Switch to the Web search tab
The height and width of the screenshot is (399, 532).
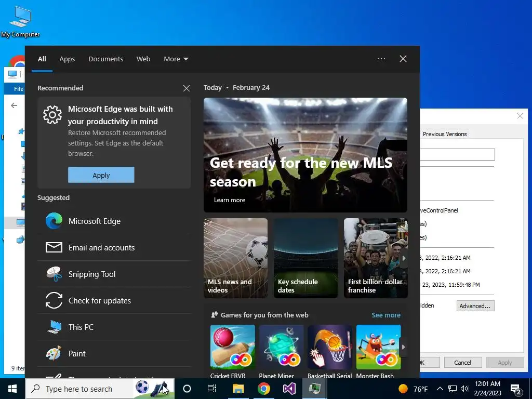click(x=143, y=59)
